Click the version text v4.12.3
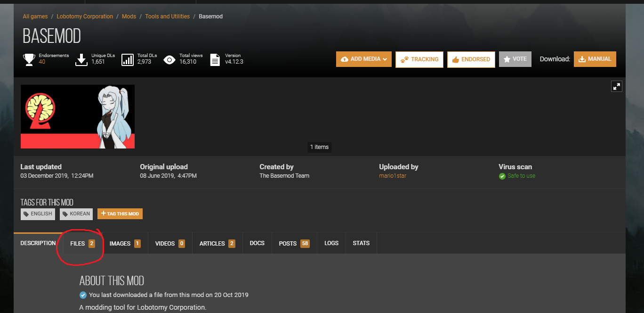 tap(234, 62)
